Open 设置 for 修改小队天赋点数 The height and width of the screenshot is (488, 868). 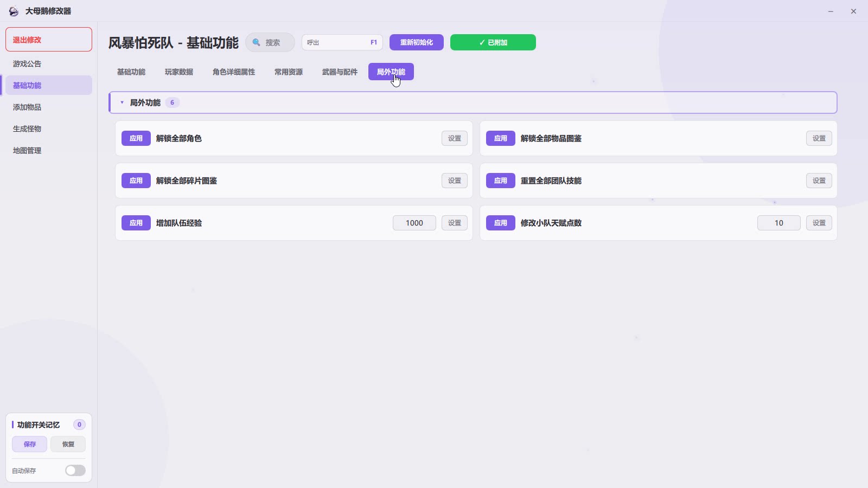coord(819,223)
